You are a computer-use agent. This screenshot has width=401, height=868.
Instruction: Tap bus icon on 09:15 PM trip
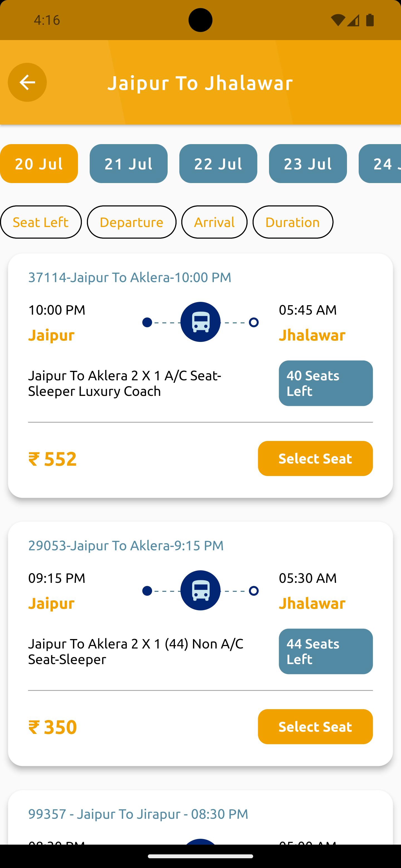tap(200, 590)
